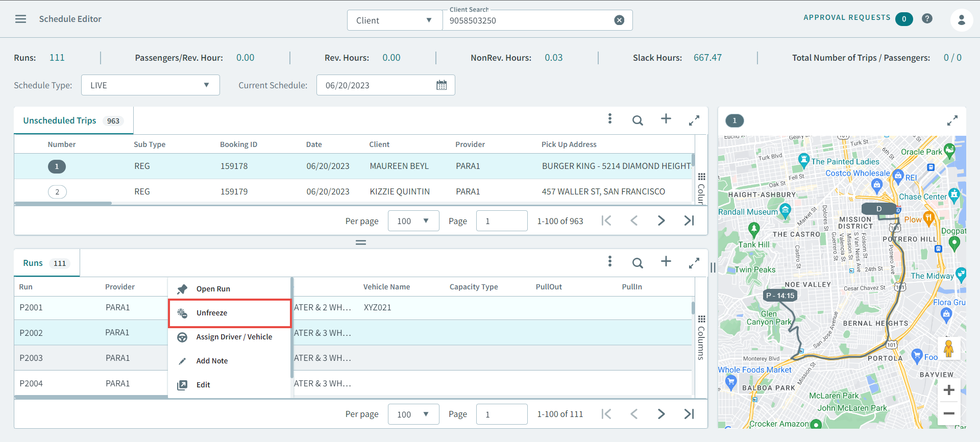This screenshot has height=442, width=980.
Task: Click horizontal splitter between trips and runs
Action: 361,242
